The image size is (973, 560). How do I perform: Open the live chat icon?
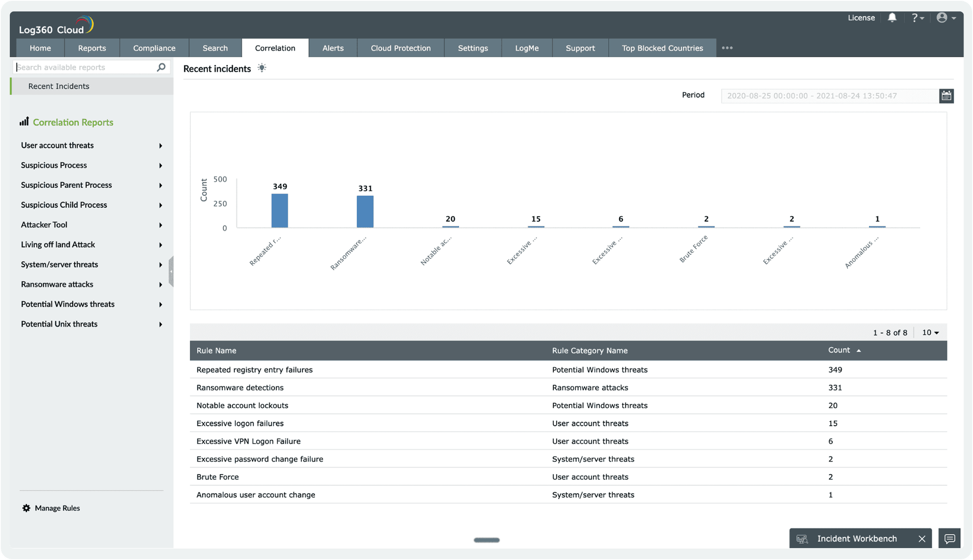(949, 539)
